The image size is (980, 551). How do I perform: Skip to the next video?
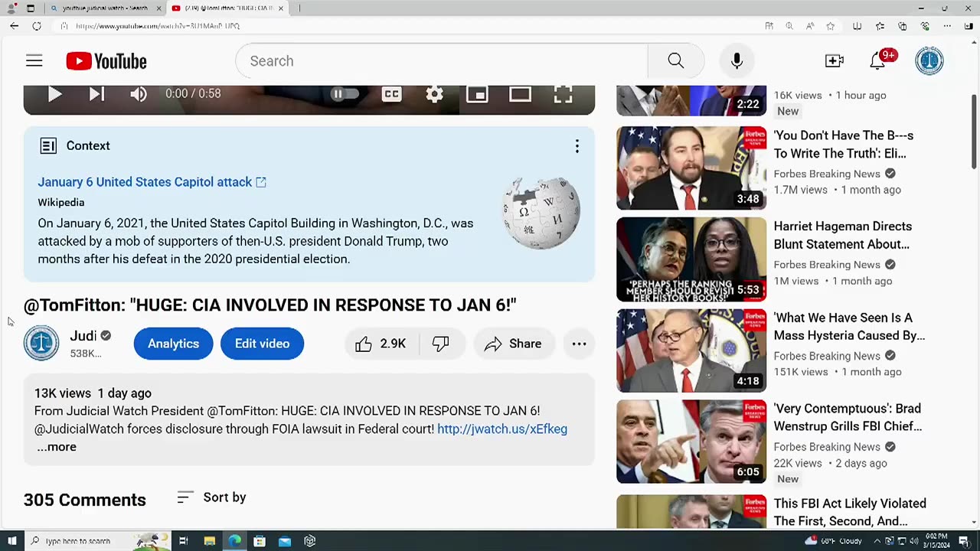coord(96,94)
